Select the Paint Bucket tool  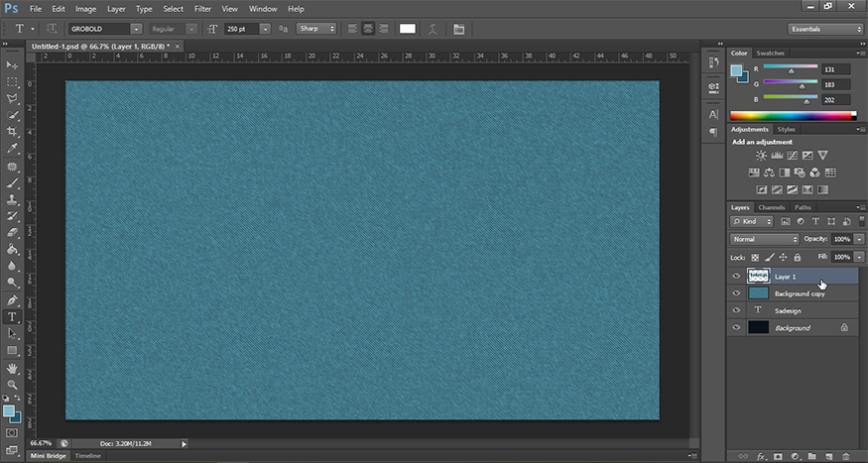[12, 250]
